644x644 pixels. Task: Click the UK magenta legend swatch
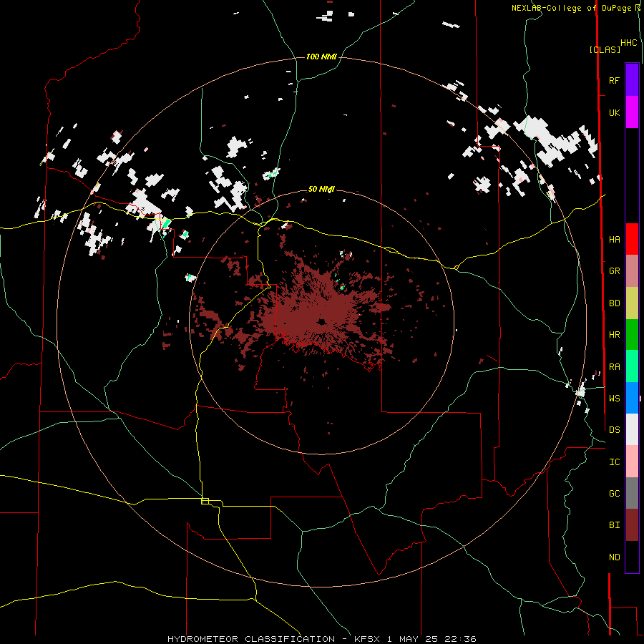click(x=632, y=112)
